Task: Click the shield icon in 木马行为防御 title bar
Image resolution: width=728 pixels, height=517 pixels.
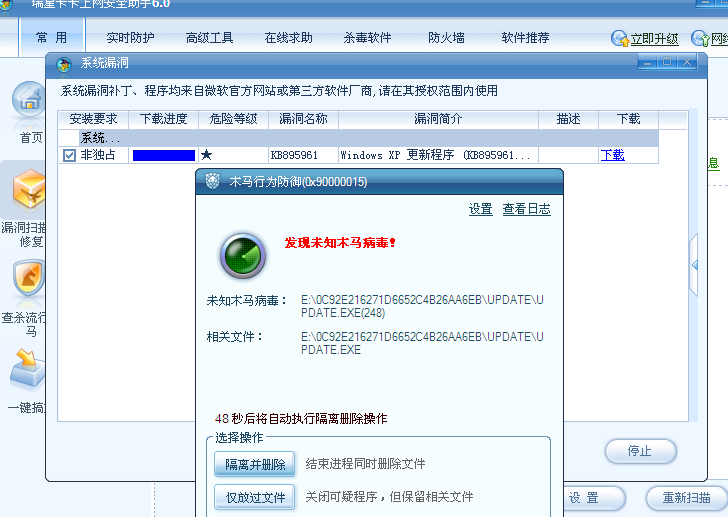Action: coord(213,181)
